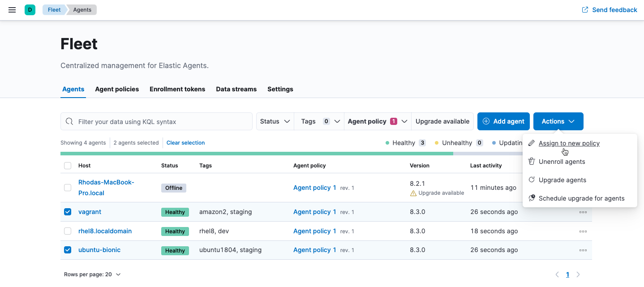This screenshot has height=287, width=644.
Task: Click the Upgrade agents refresh icon
Action: pyautogui.click(x=531, y=180)
